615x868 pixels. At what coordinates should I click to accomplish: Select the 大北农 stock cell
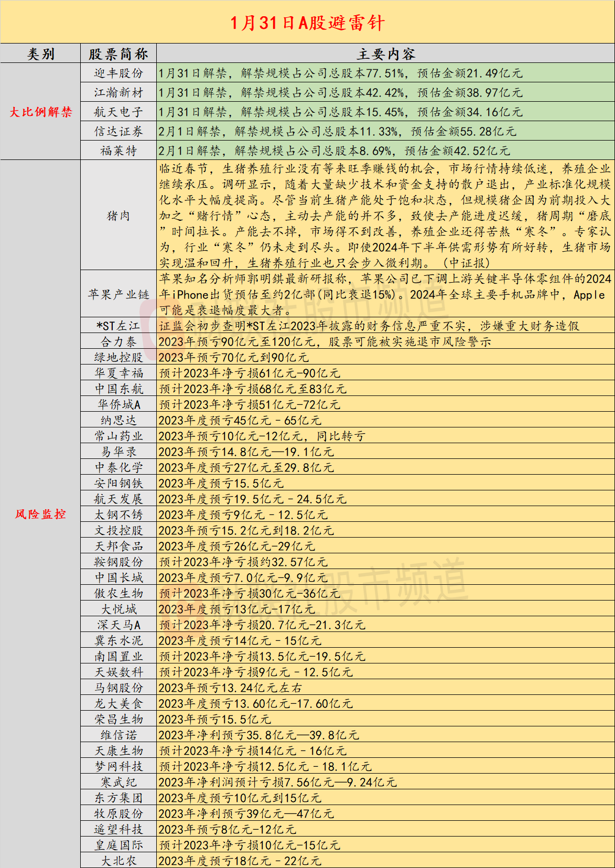click(118, 861)
